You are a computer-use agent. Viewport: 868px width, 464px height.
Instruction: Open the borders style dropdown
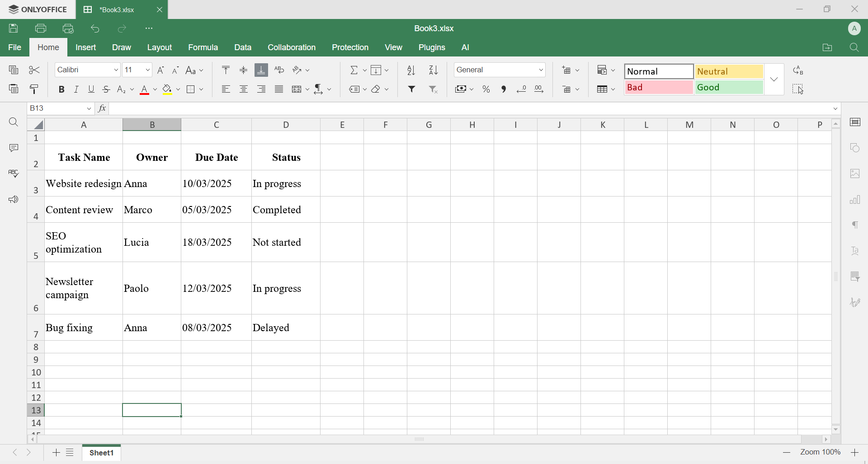click(202, 89)
